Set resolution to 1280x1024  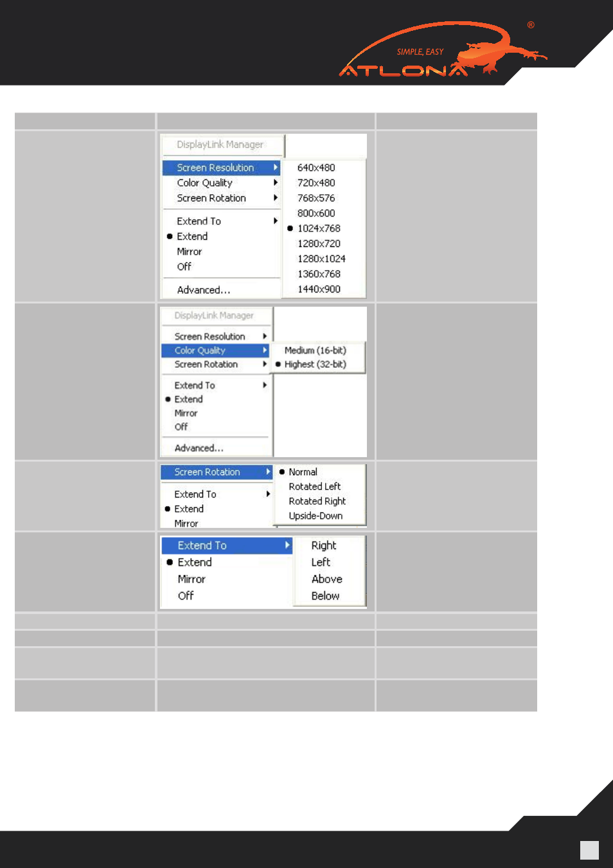pos(321,258)
